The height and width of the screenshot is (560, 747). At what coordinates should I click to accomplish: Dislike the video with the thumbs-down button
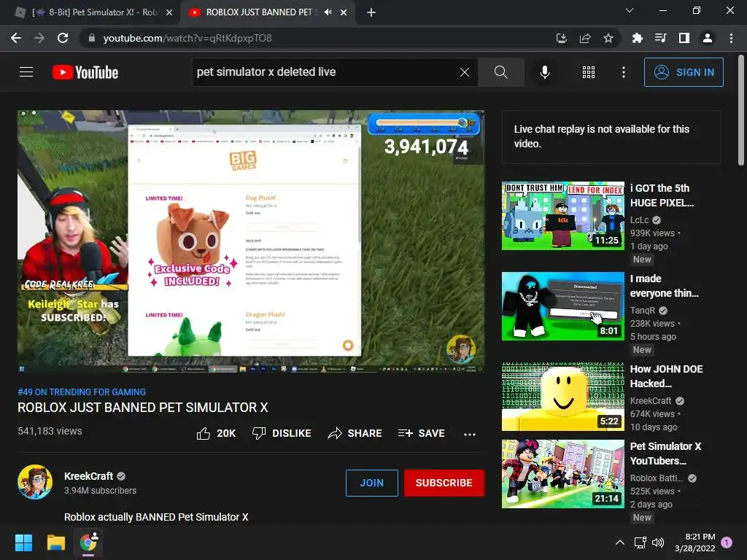click(x=282, y=433)
